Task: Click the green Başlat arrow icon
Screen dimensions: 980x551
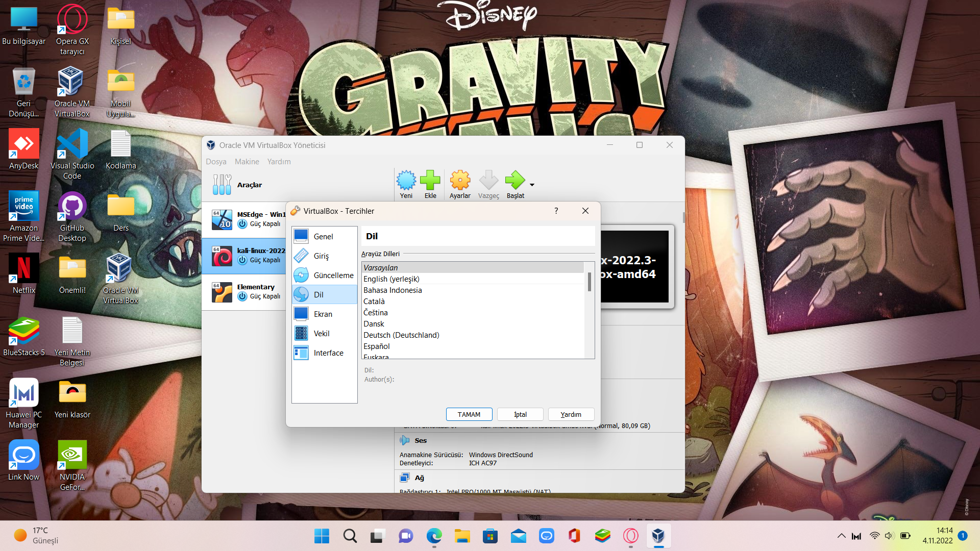Action: tap(514, 181)
